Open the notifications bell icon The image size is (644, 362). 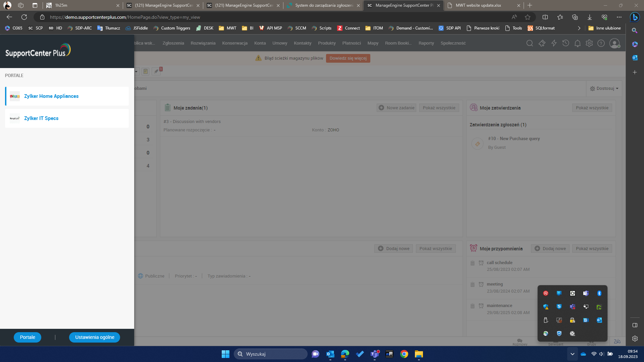click(x=577, y=43)
